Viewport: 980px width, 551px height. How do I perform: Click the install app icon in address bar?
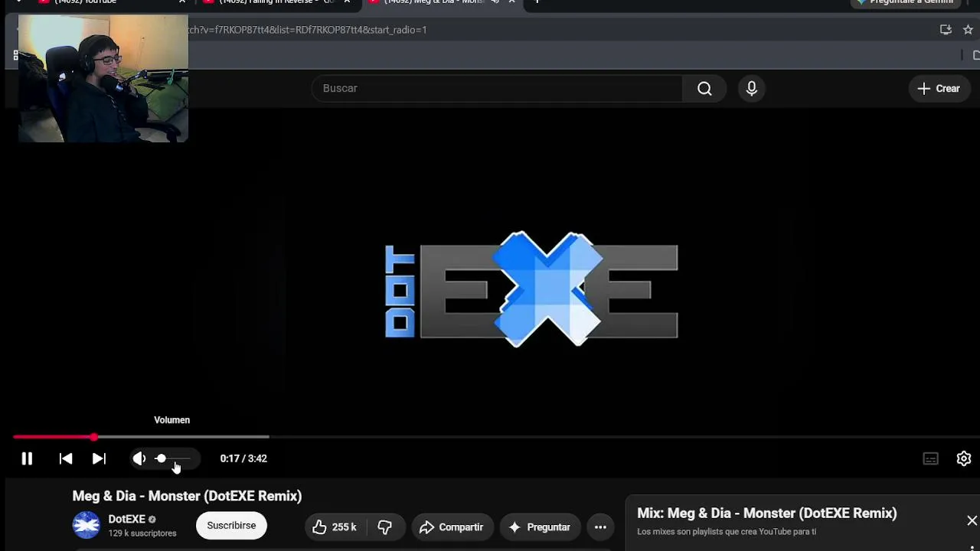946,30
